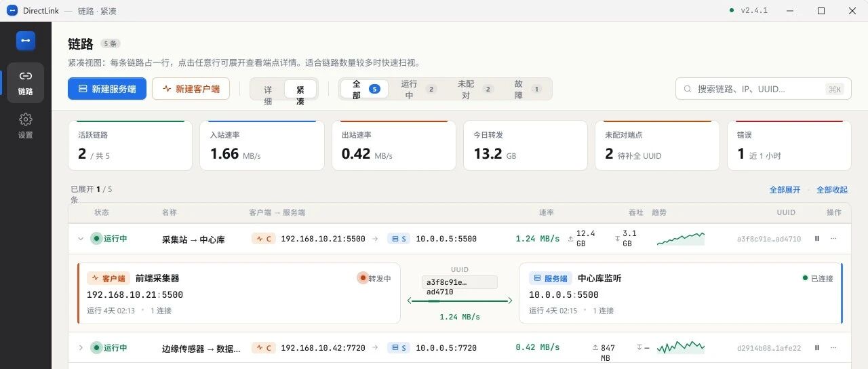Image resolution: width=868 pixels, height=369 pixels.
Task: Focus the 搜索链路、IP、UUID search field
Action: 763,89
